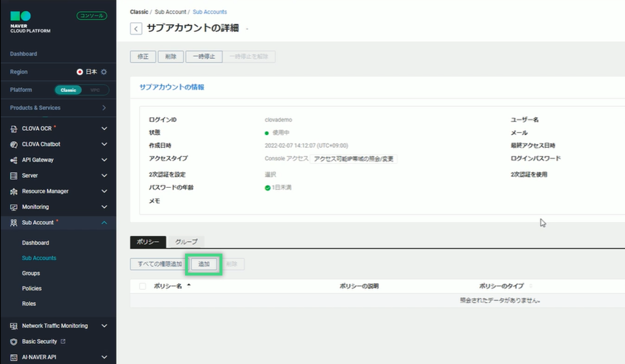625x364 pixels.
Task: Sort by ポリシー名 column header
Action: 168,286
